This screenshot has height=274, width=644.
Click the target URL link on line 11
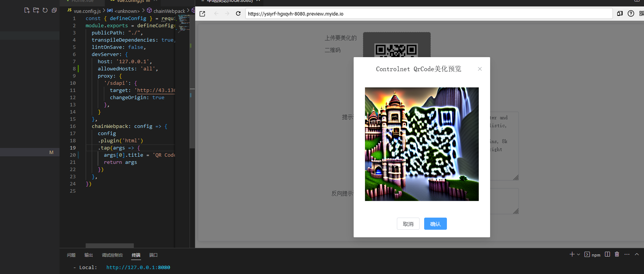[x=156, y=90]
